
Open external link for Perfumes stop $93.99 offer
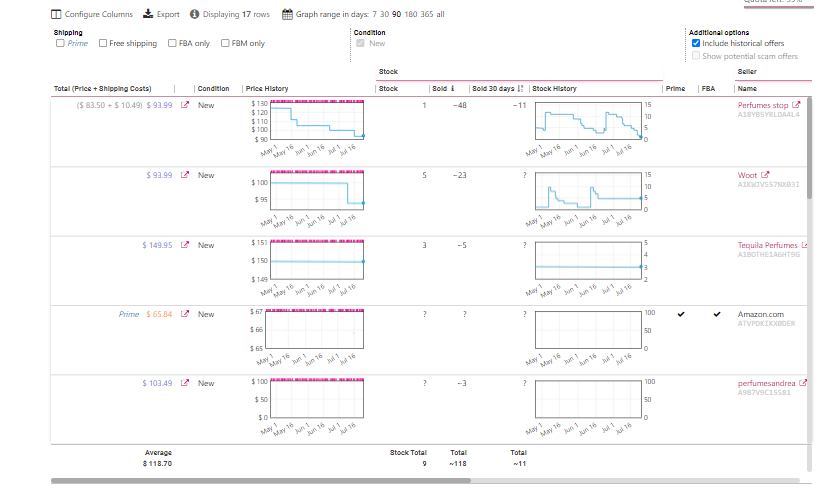(x=185, y=105)
